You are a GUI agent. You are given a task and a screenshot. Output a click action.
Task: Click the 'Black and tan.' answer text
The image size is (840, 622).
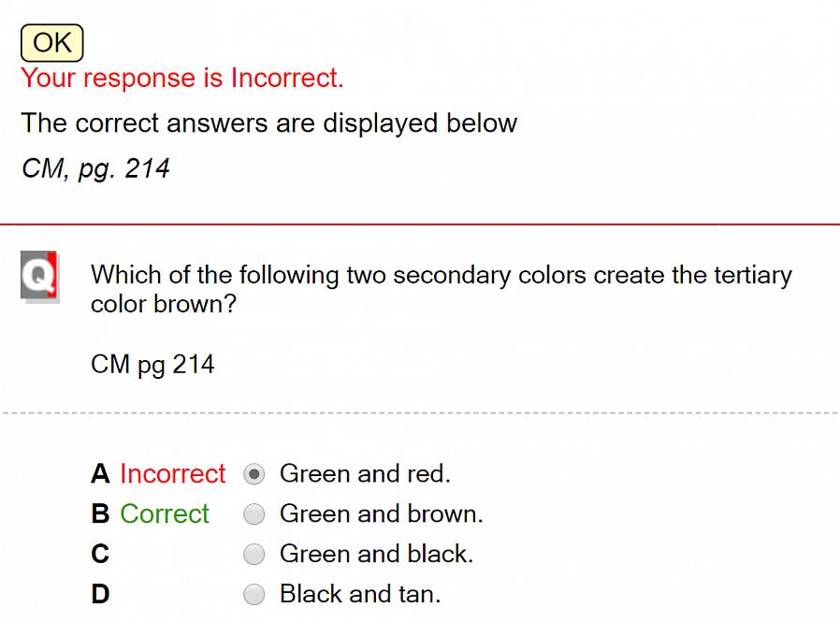click(x=360, y=595)
